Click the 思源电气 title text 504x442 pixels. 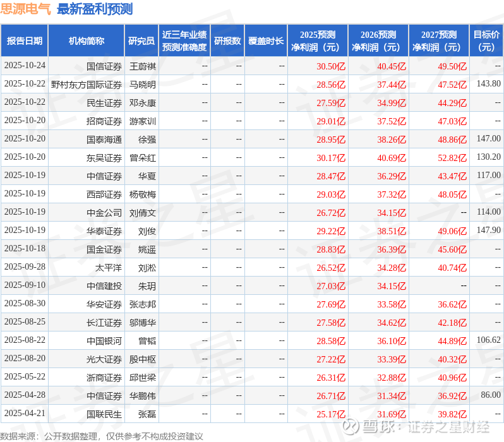pyautogui.click(x=25, y=9)
